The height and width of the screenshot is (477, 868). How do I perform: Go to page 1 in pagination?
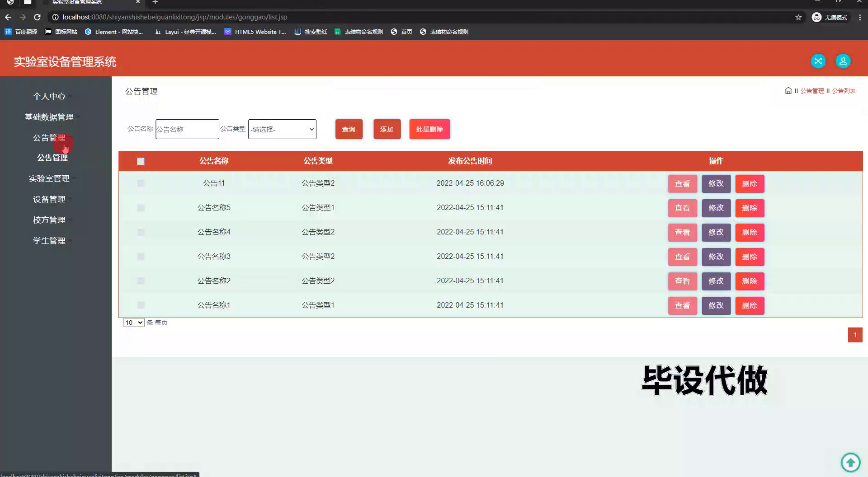coord(855,335)
